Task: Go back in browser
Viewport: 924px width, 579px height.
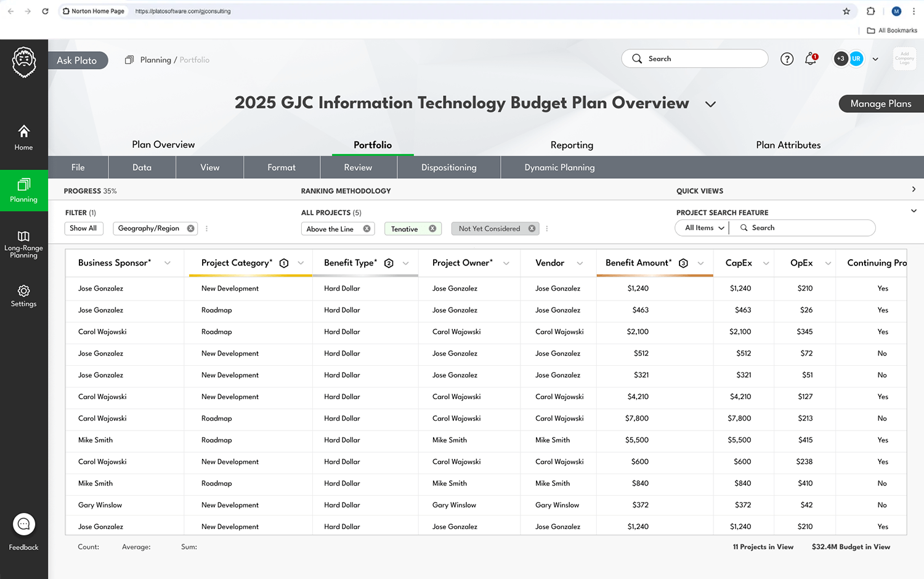Action: pyautogui.click(x=10, y=11)
